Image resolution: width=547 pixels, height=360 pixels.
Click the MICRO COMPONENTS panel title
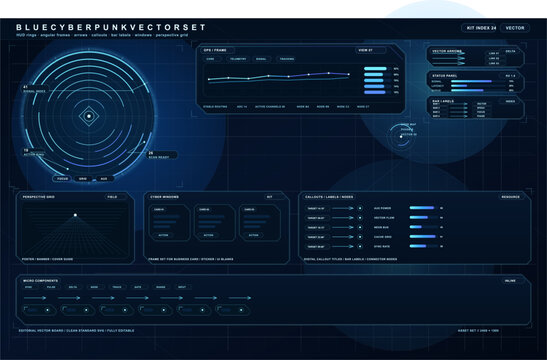pyautogui.click(x=40, y=281)
